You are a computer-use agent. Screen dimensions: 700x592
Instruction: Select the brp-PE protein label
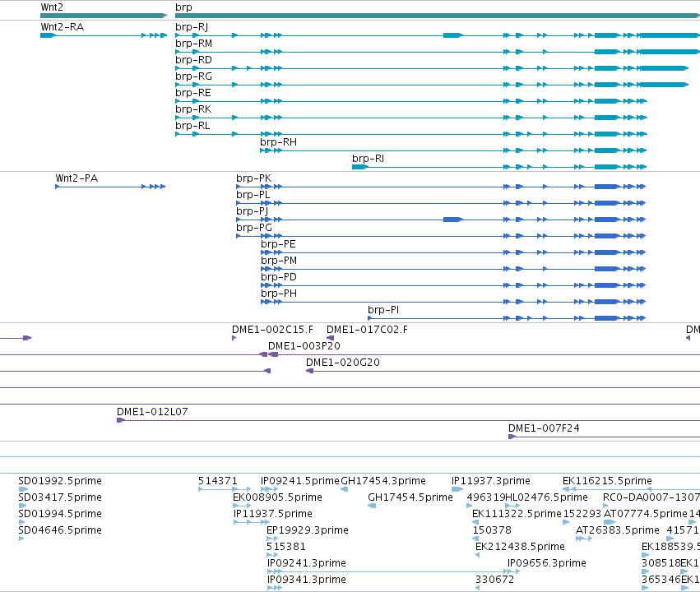coord(278,244)
